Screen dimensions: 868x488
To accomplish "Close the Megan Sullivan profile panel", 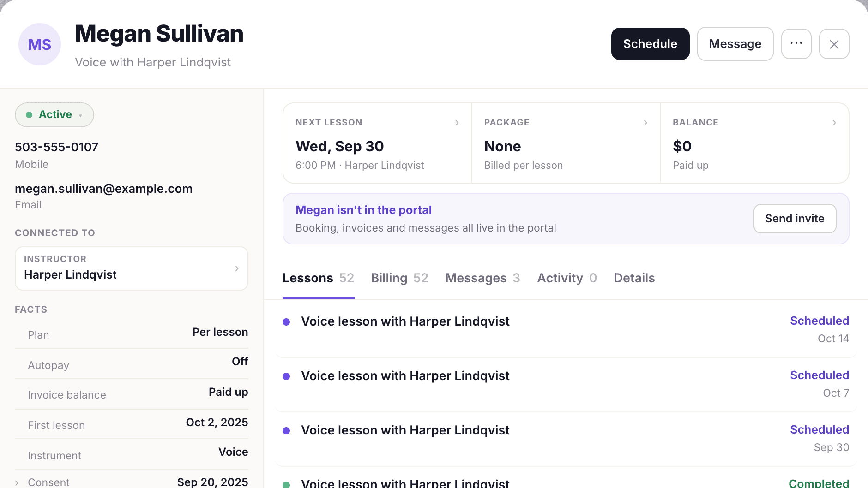I will tap(834, 44).
